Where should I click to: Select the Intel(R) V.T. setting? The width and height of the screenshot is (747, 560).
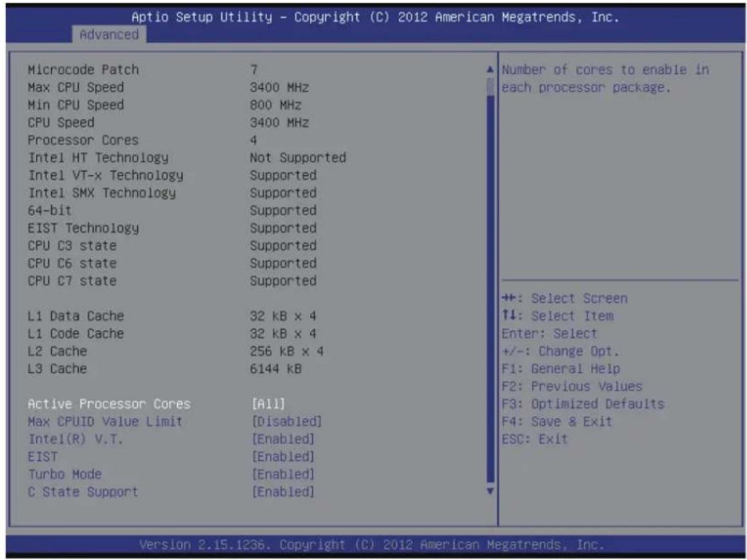pyautogui.click(x=75, y=439)
